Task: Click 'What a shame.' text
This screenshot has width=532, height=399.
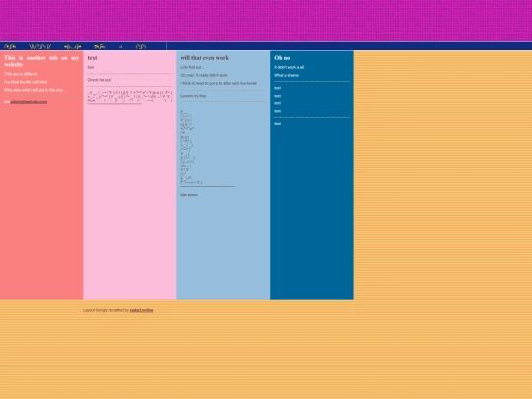Action: (x=287, y=75)
